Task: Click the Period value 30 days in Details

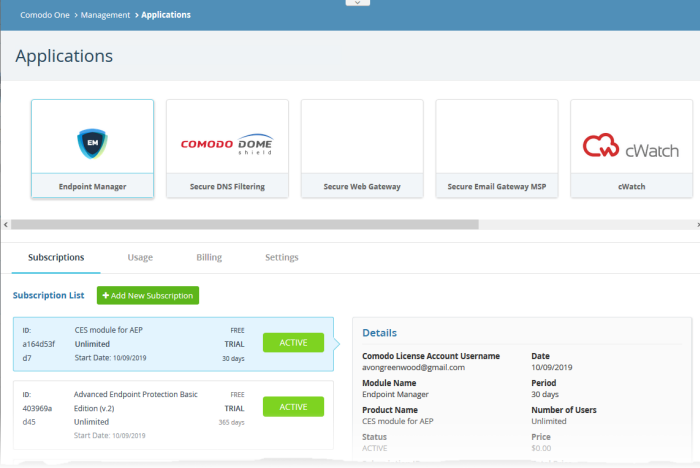Action: click(545, 394)
